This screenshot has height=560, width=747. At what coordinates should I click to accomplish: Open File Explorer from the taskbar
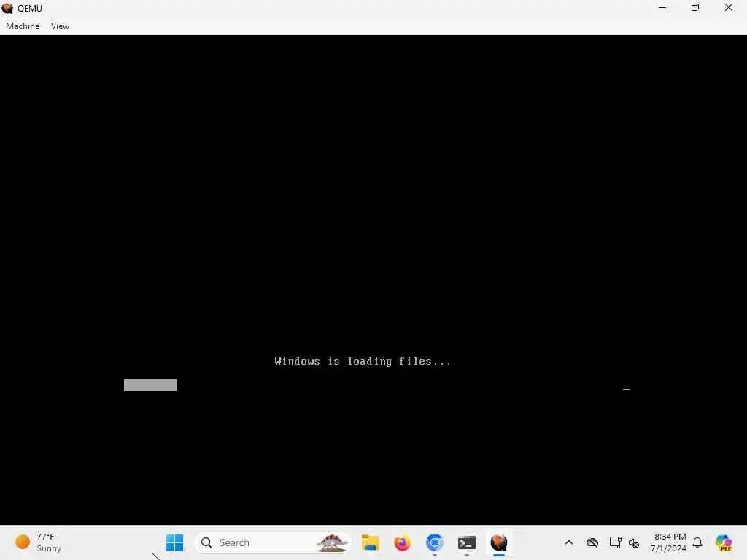point(370,542)
